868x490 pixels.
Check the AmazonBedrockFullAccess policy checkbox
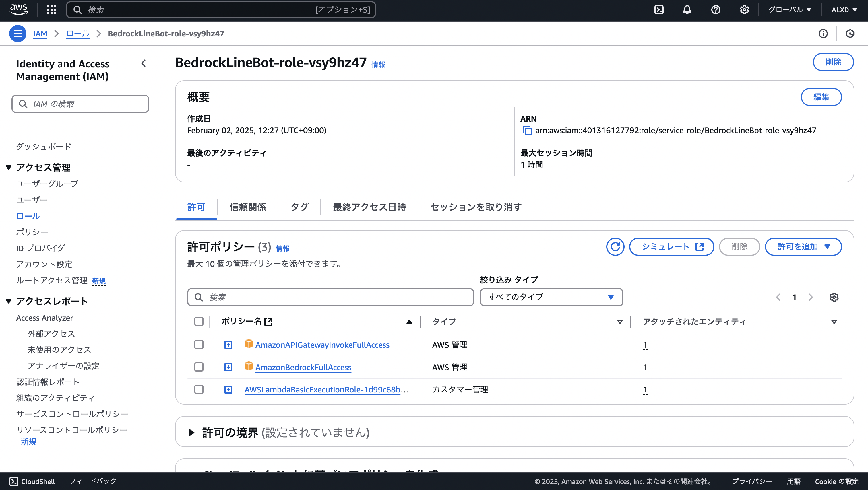click(199, 367)
